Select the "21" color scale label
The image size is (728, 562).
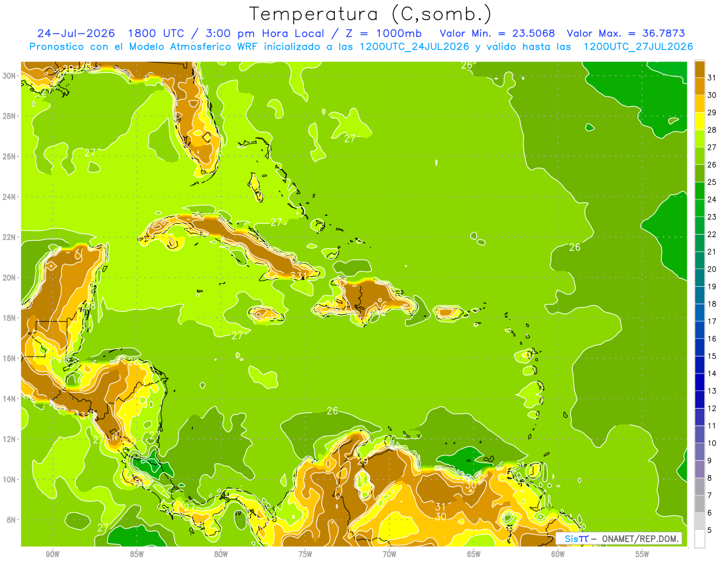tap(712, 252)
